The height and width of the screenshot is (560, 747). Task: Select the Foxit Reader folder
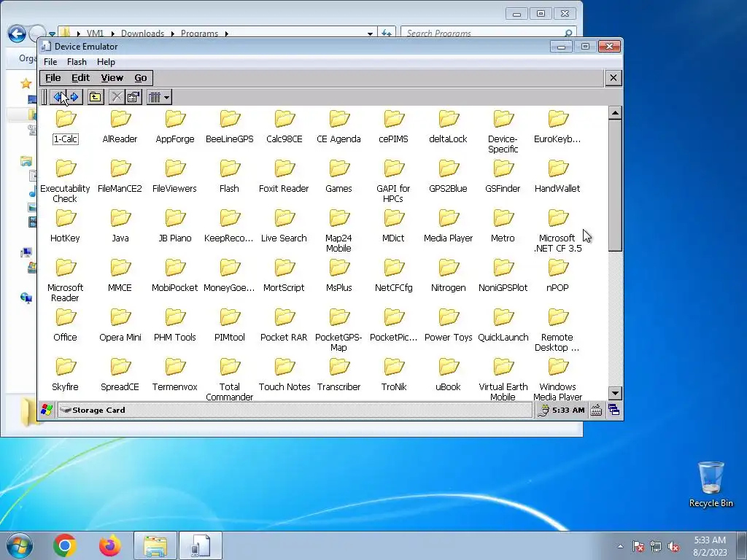coord(284,176)
